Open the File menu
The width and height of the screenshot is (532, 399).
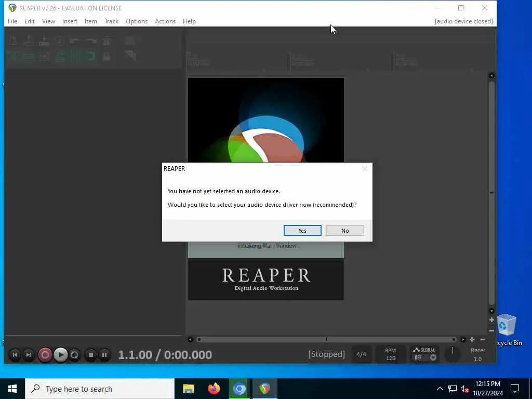12,21
